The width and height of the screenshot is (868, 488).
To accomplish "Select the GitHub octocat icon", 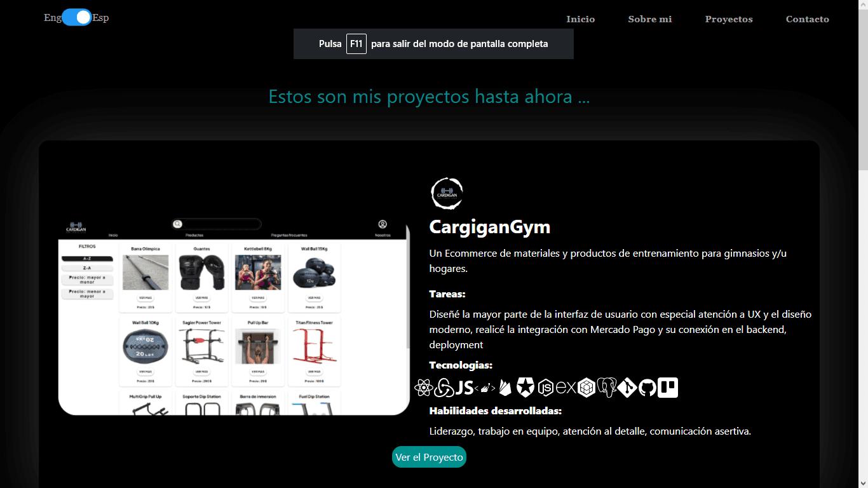I will pos(648,388).
